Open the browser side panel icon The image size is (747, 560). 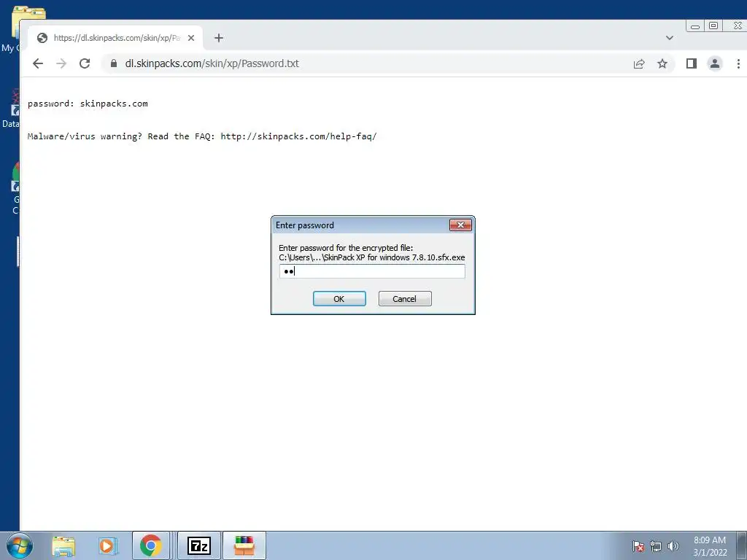tap(692, 64)
